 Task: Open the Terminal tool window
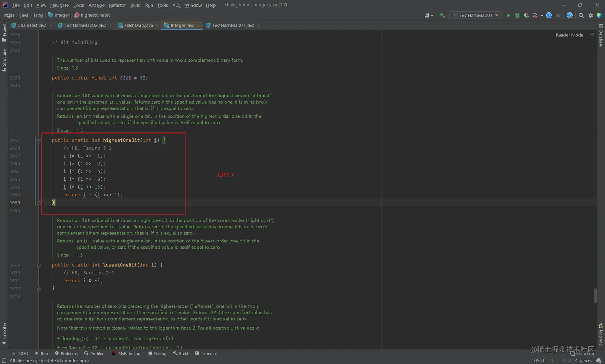(206, 354)
